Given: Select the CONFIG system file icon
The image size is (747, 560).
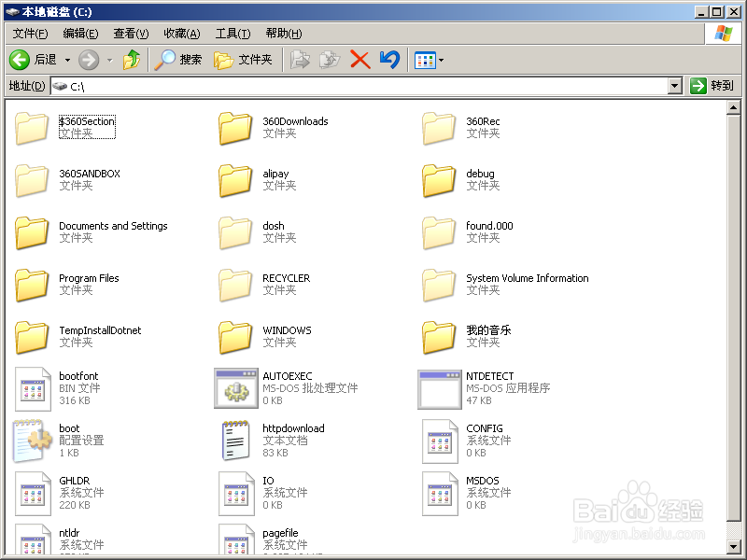Looking at the screenshot, I should tap(440, 441).
